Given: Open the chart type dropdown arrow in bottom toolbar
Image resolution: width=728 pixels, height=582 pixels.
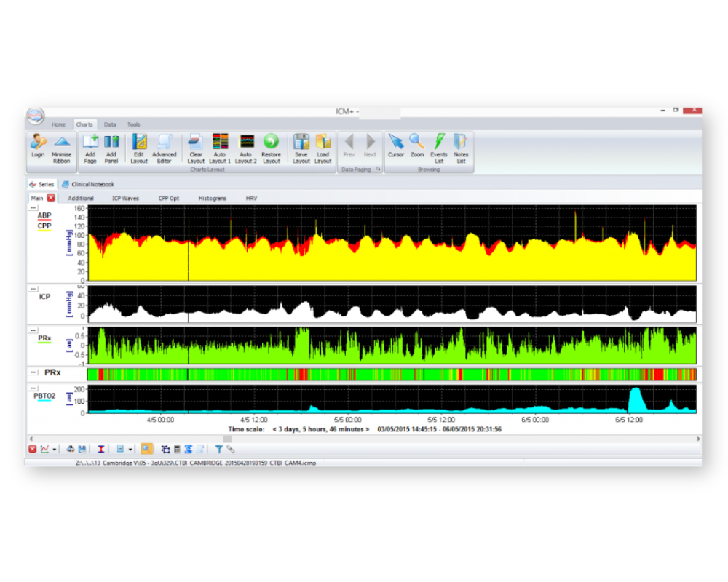Looking at the screenshot, I should tap(55, 450).
